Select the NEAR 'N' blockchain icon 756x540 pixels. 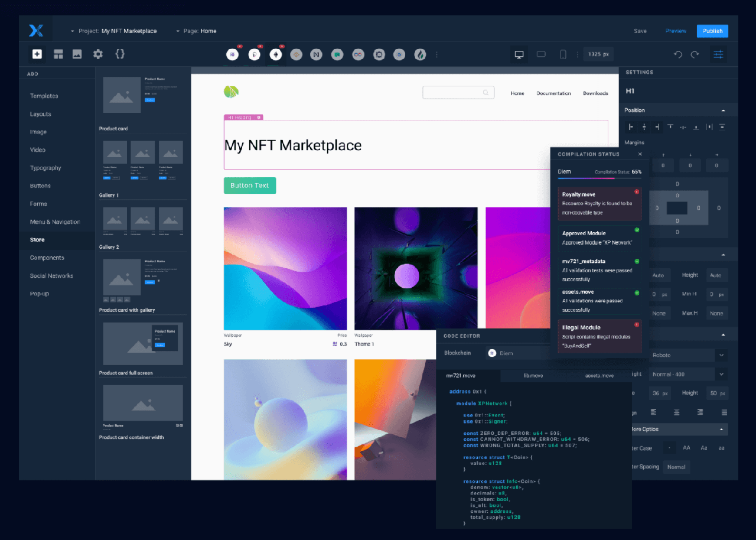(x=317, y=54)
